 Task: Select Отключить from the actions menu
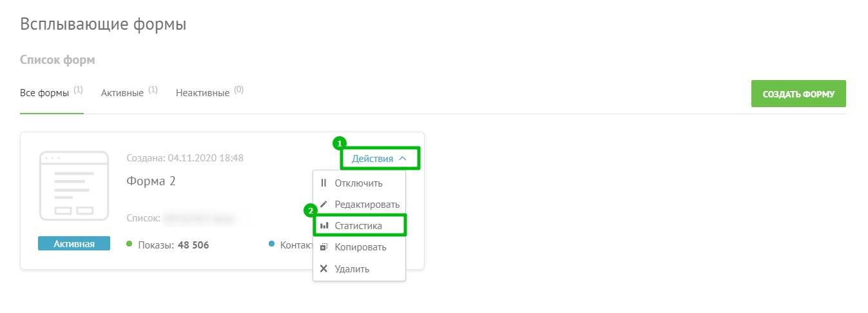click(359, 183)
